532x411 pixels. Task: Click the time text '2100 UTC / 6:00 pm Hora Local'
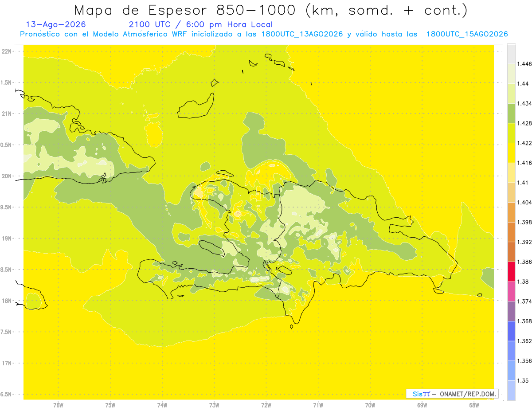pyautogui.click(x=200, y=24)
